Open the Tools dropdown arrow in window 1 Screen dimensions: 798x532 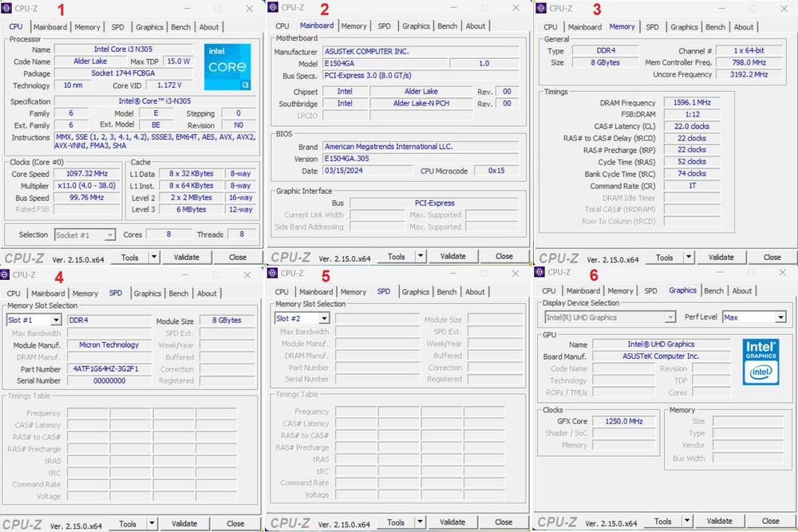(x=154, y=258)
